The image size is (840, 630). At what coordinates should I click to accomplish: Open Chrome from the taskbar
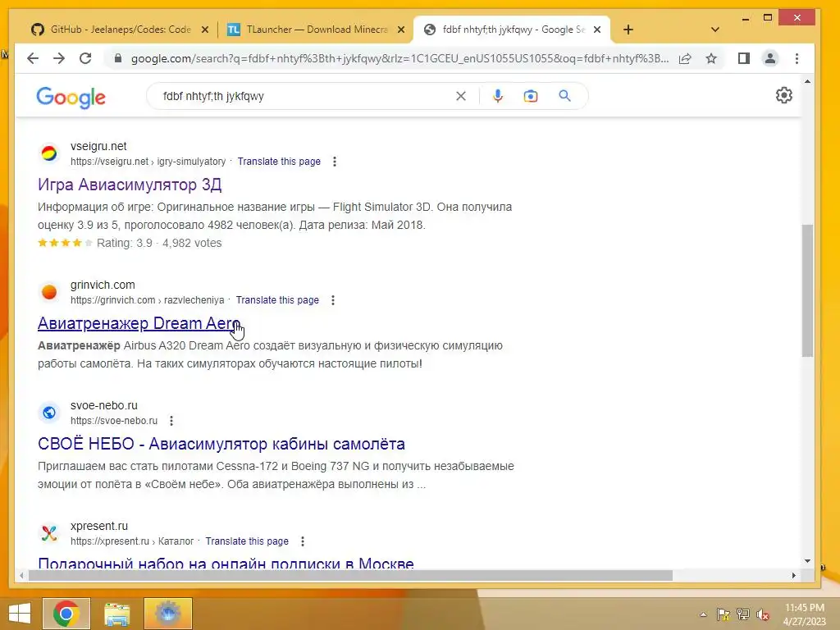pos(66,614)
